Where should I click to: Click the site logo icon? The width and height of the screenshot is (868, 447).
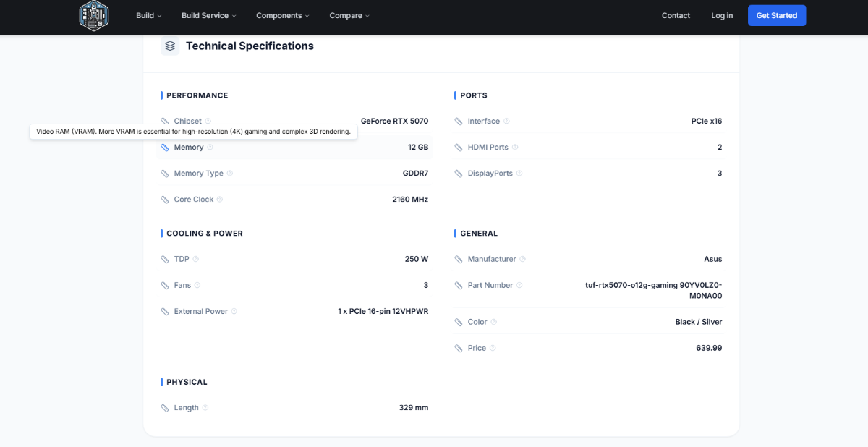(x=93, y=16)
